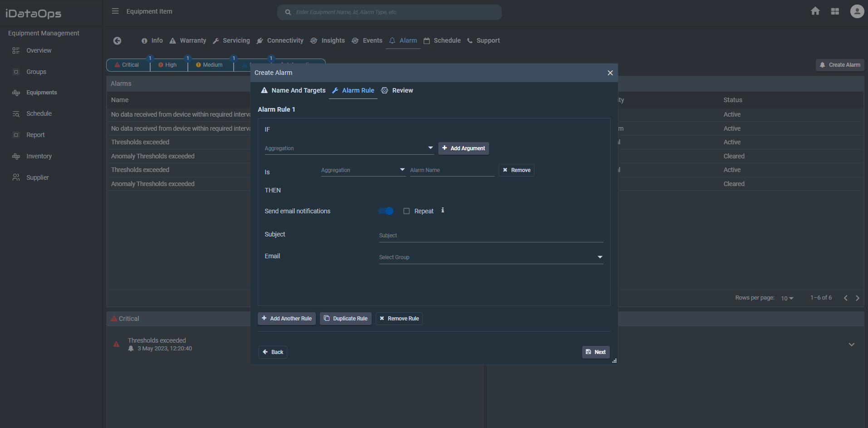868x428 pixels.
Task: Click the back arrow circle icon
Action: tap(117, 41)
